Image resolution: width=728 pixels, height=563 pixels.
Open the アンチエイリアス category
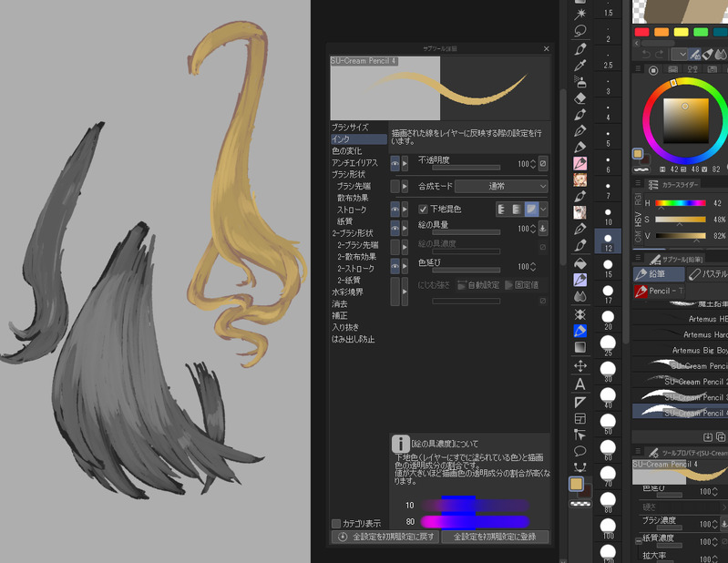point(354,162)
